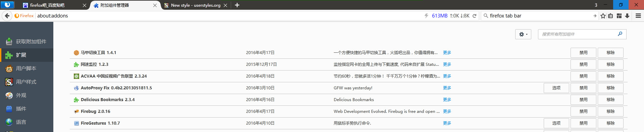This screenshot has width=644, height=132.
Task: Open 用户脚本 category in sidebar
Action: pyautogui.click(x=26, y=69)
